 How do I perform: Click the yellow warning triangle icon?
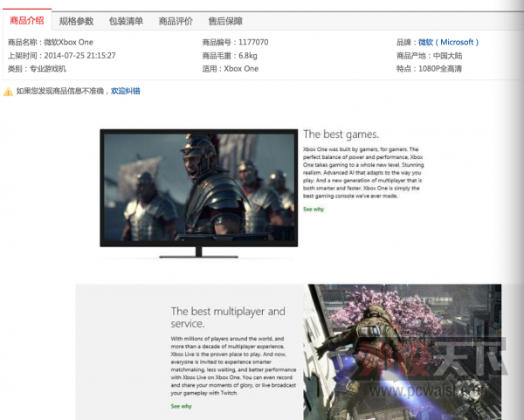(x=8, y=92)
